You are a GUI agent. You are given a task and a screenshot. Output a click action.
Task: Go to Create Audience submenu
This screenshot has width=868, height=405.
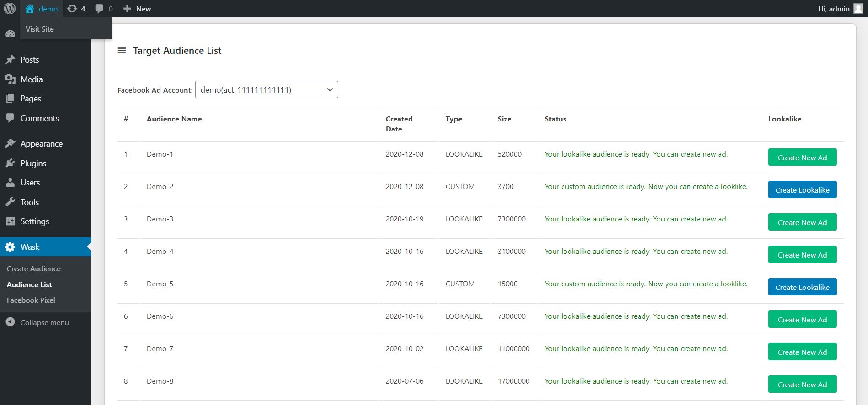(34, 269)
